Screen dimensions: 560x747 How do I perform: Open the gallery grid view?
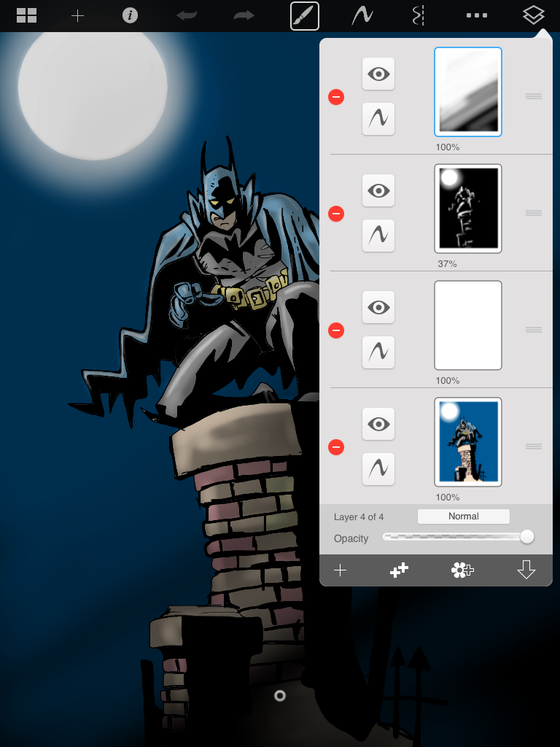click(x=27, y=15)
